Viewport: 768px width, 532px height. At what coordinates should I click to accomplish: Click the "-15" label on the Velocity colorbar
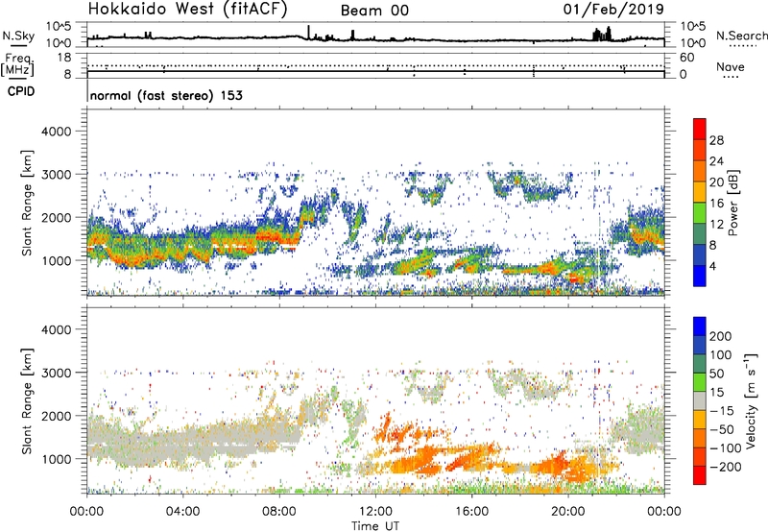coord(722,410)
